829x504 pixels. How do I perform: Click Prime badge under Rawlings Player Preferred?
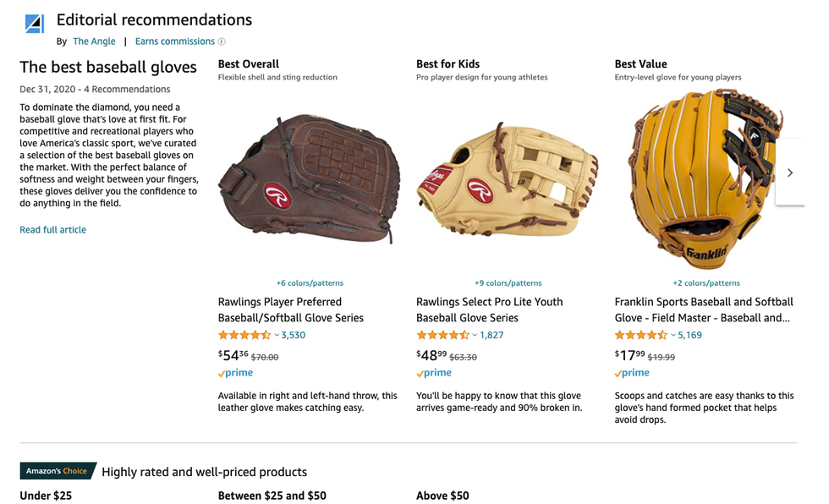point(235,373)
